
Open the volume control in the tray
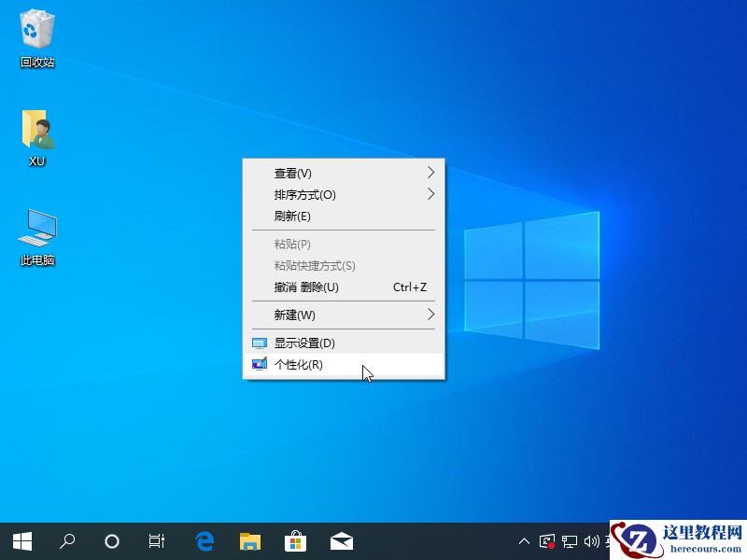tap(592, 541)
